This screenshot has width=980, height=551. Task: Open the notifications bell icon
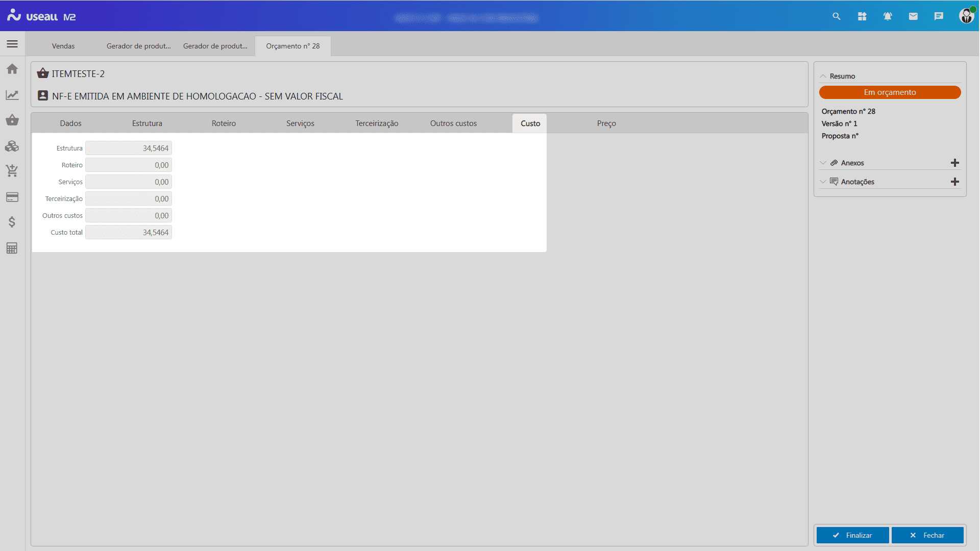[x=888, y=16]
